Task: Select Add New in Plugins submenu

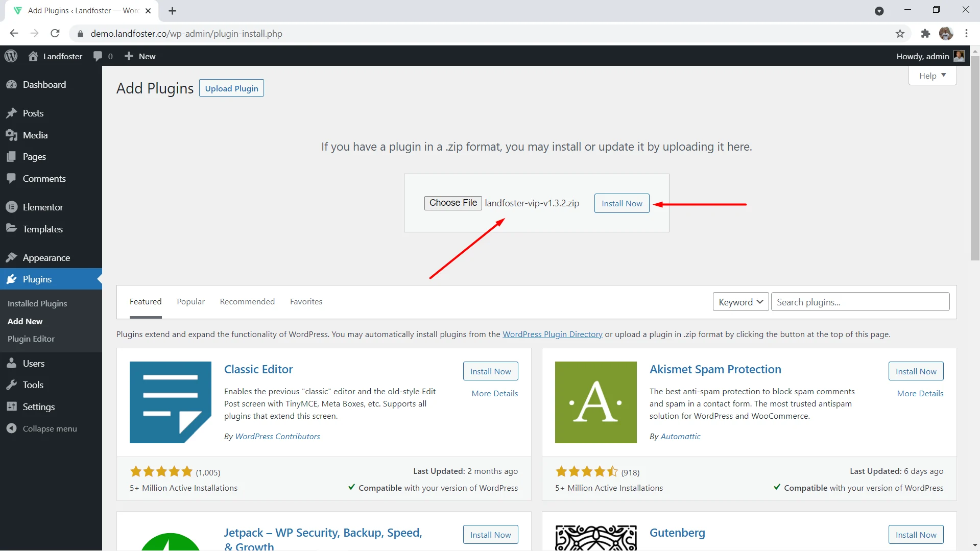Action: pos(25,321)
